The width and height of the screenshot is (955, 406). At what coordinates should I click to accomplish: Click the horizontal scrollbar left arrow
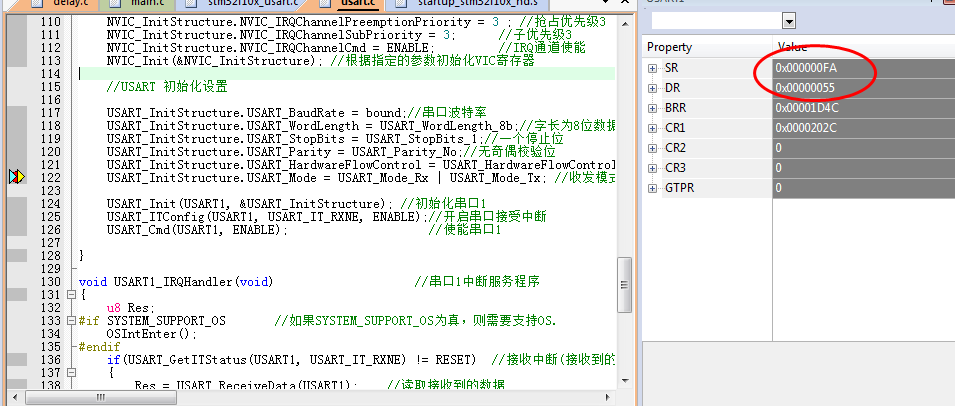coord(16,397)
